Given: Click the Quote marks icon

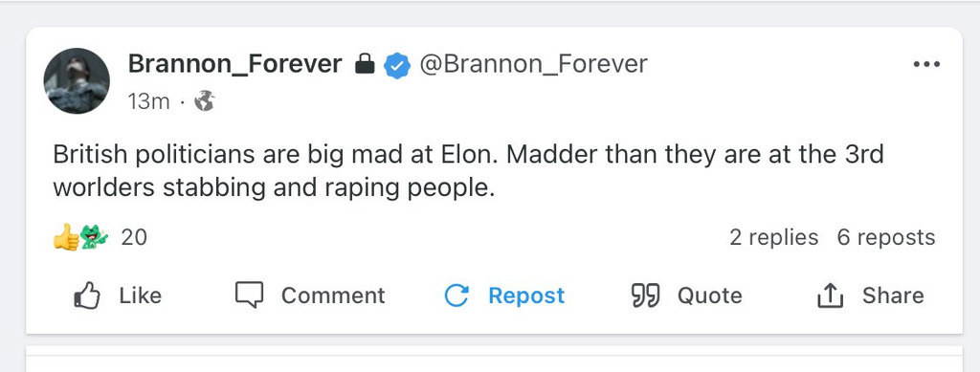Looking at the screenshot, I should (646, 295).
